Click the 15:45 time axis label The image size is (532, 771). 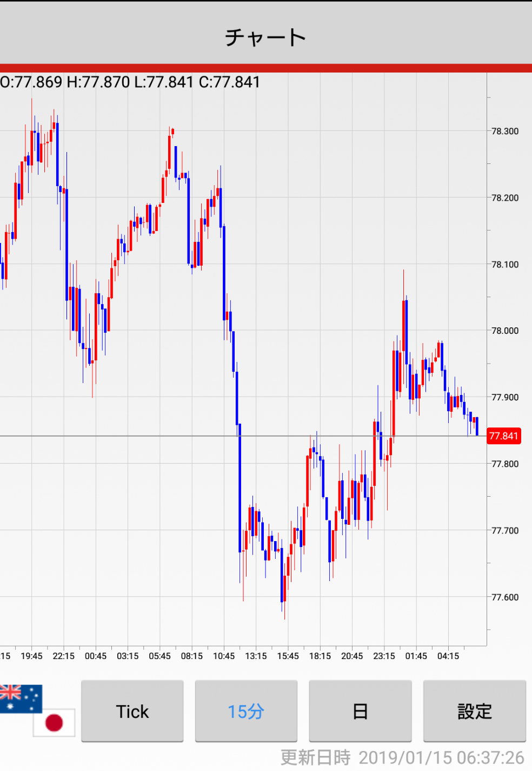coord(288,656)
